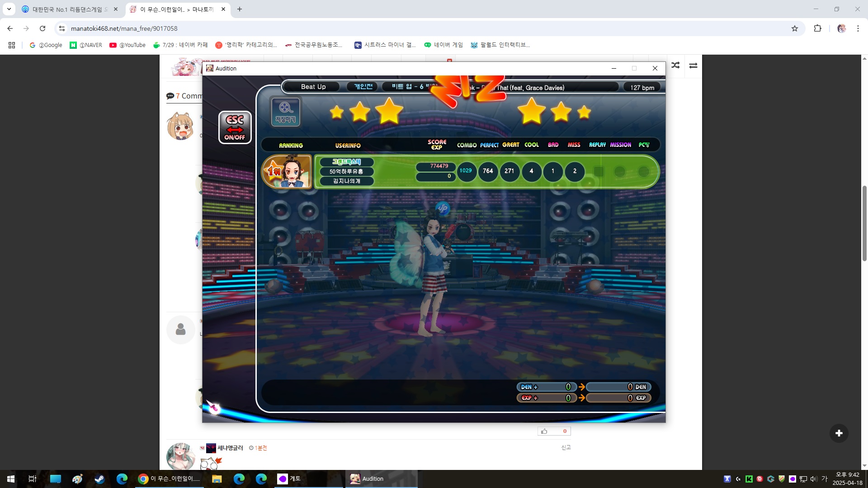Toggle the MISSION indicator in the player row
This screenshot has height=488, width=868.
620,171
